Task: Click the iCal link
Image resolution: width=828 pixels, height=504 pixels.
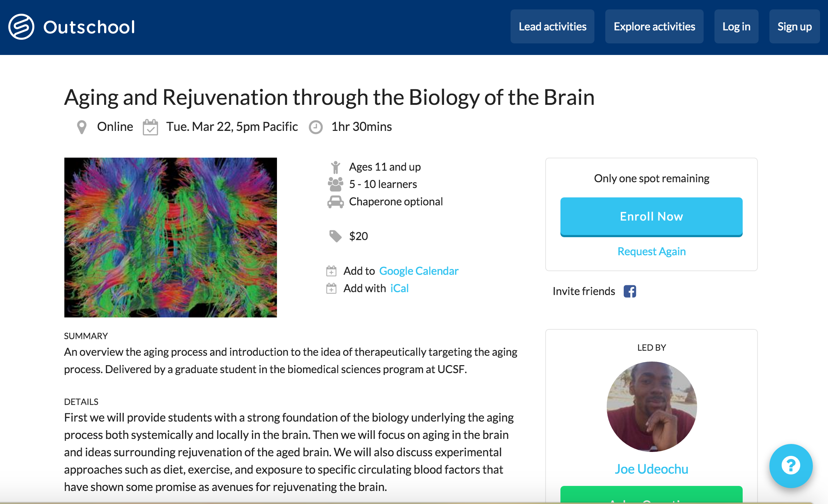Action: (399, 288)
